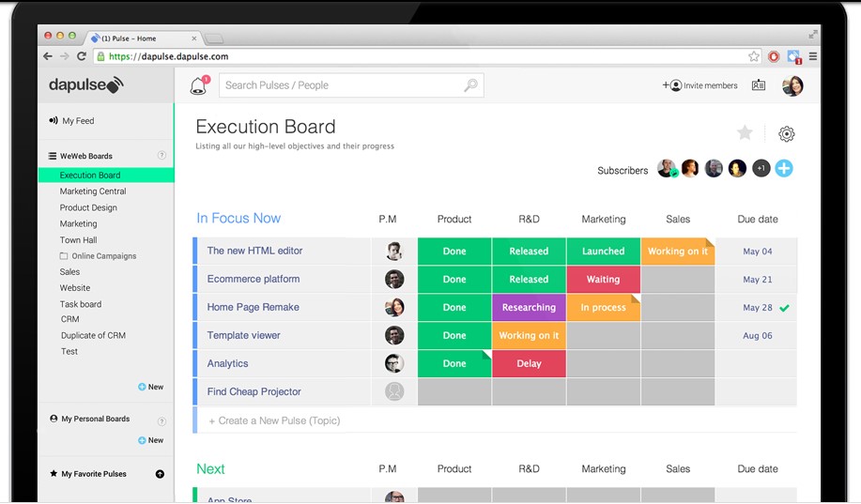Click Create a New Pulse (Topic)

(x=274, y=420)
